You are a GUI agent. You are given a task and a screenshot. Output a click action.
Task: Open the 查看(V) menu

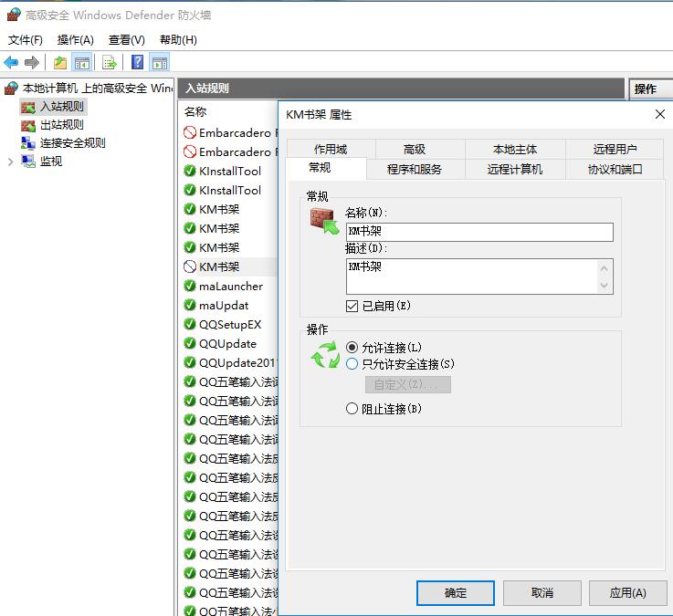pyautogui.click(x=127, y=40)
